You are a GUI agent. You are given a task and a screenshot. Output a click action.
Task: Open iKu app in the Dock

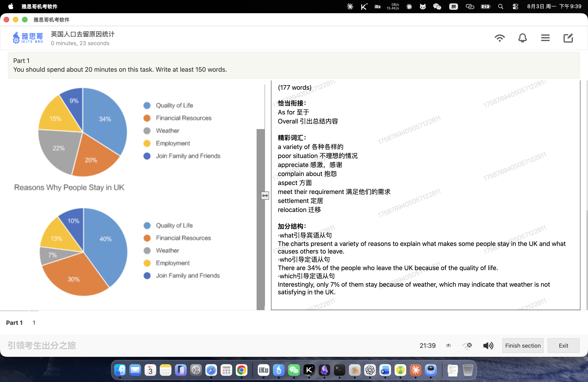tap(263, 370)
